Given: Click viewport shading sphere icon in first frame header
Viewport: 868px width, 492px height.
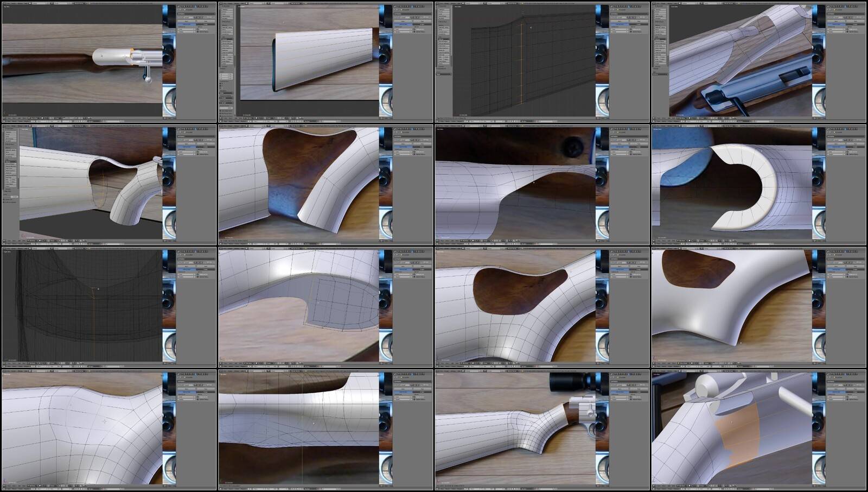Looking at the screenshot, I should (x=42, y=118).
